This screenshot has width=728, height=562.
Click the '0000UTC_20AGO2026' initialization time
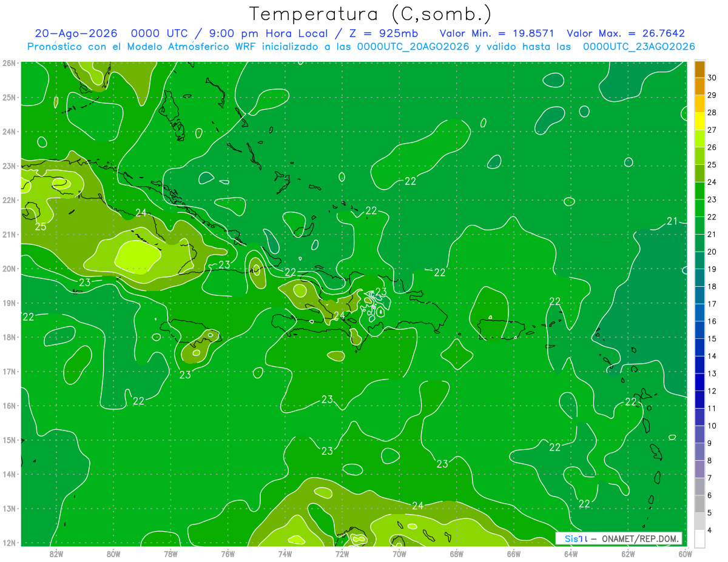pos(413,47)
